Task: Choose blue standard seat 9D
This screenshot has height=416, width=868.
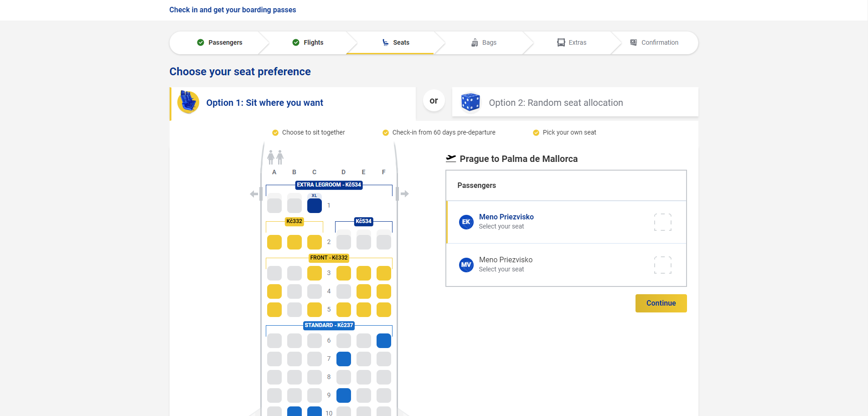Action: [x=343, y=395]
